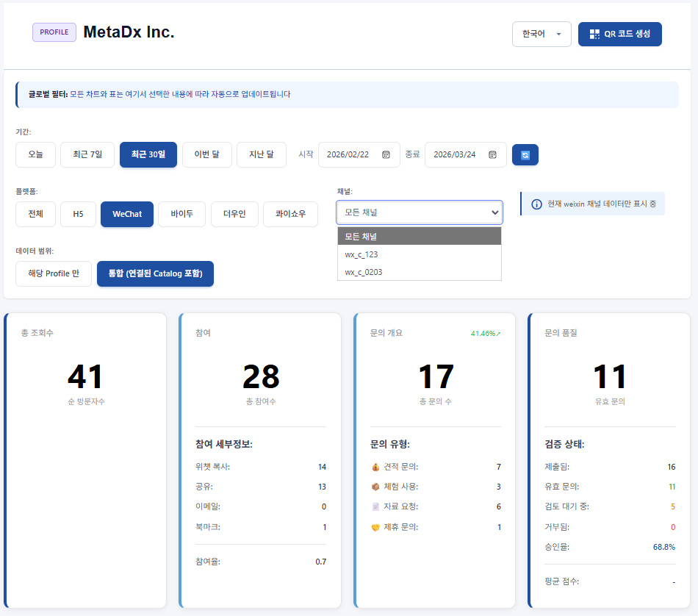This screenshot has height=616, width=698.
Task: Open calendar picker icon in start date field
Action: click(x=386, y=155)
